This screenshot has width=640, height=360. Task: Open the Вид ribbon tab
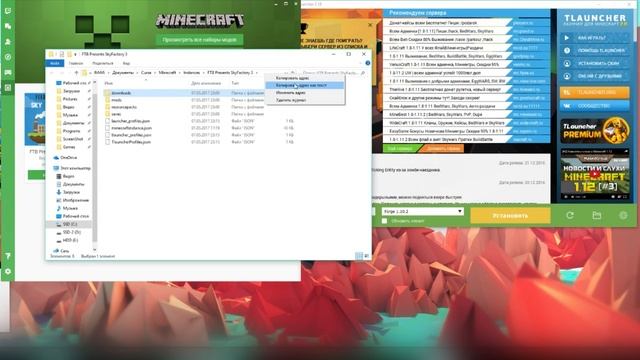(126, 63)
